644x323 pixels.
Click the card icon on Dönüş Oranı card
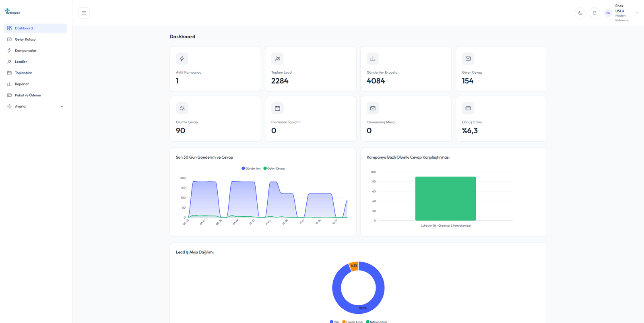(468, 108)
